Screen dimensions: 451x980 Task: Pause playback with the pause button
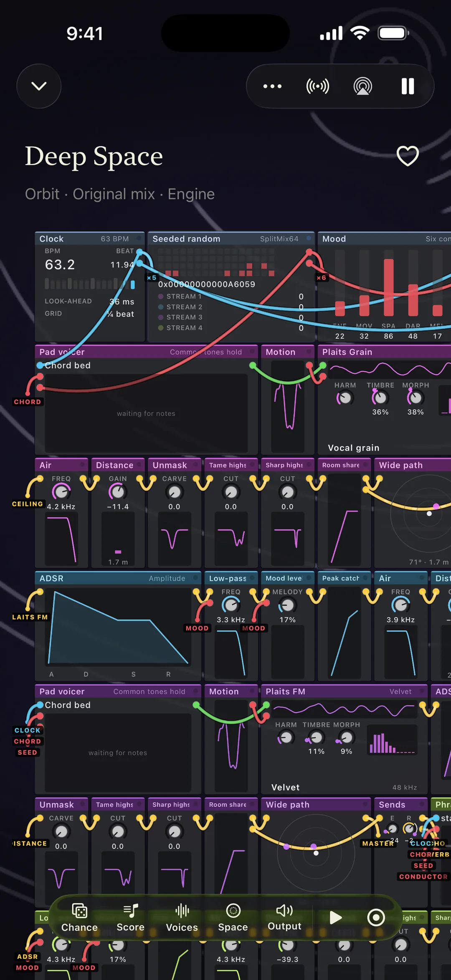click(408, 86)
